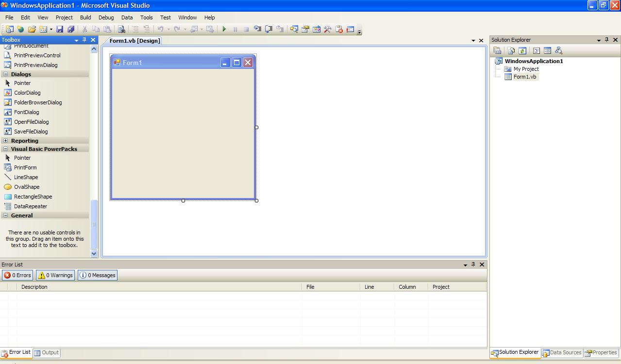Viewport: 621px width, 364px height.
Task: Open the Build menu
Action: click(x=85, y=17)
